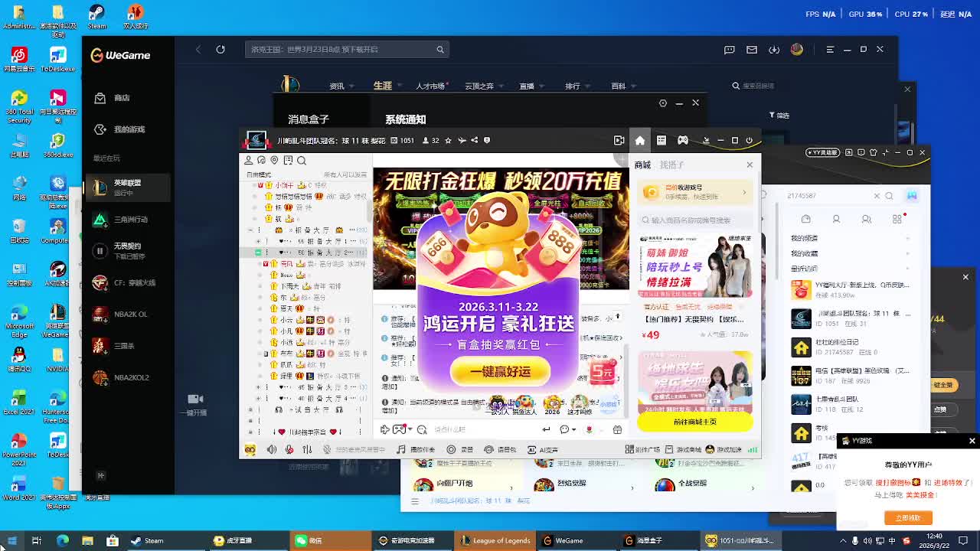This screenshot has width=980, height=551.
Task: Mute the speaker output icon
Action: pyautogui.click(x=272, y=449)
